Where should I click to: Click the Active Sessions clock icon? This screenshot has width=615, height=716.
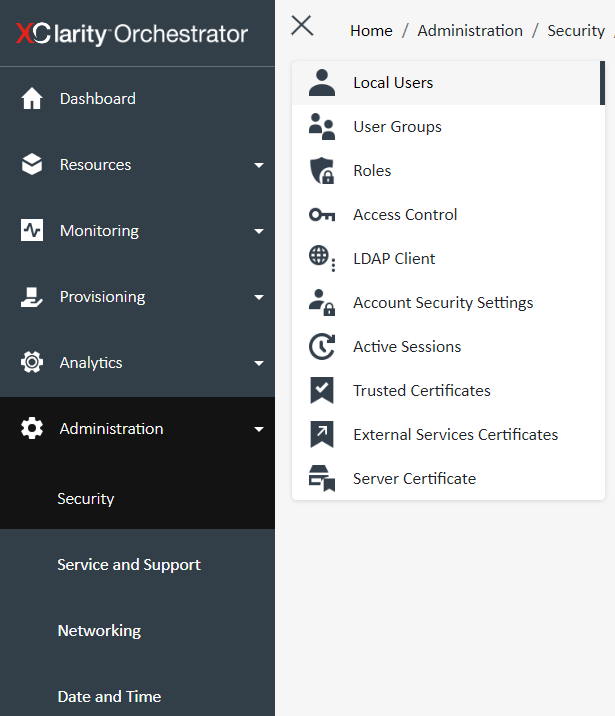(x=322, y=347)
